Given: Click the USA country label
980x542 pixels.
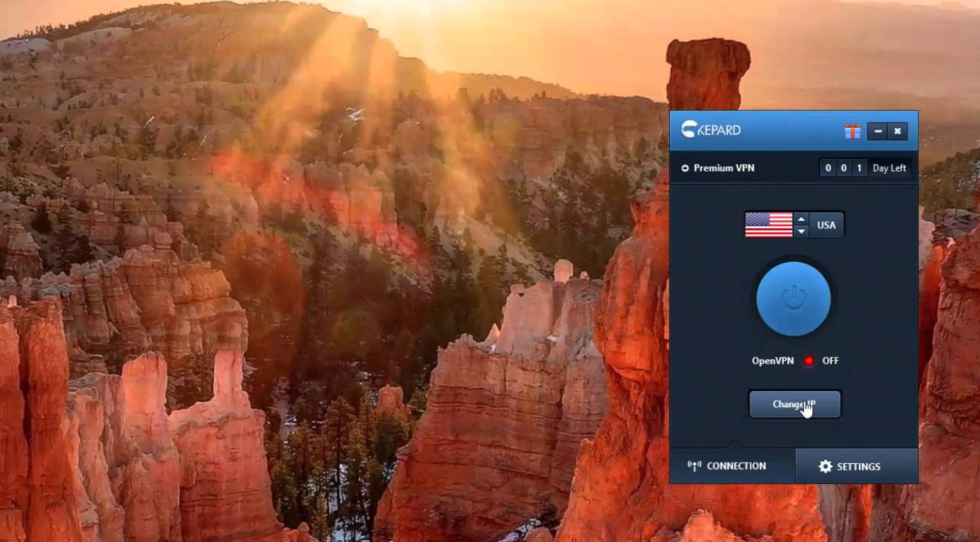Looking at the screenshot, I should click(x=826, y=225).
